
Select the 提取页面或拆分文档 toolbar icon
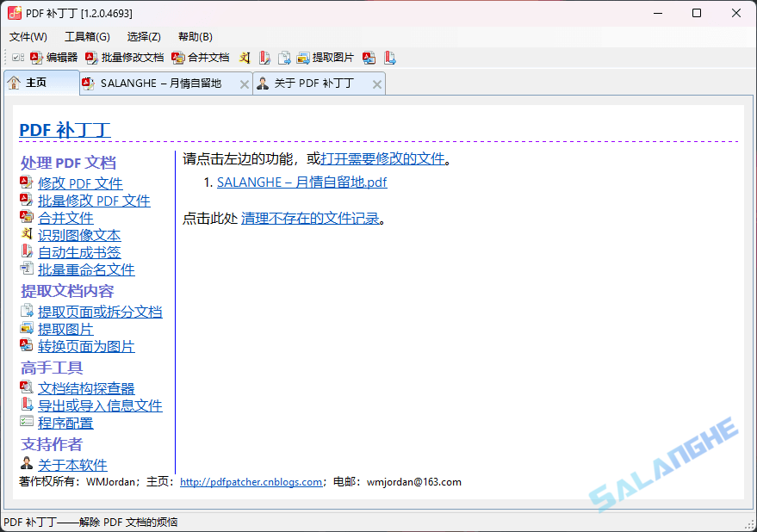(284, 58)
